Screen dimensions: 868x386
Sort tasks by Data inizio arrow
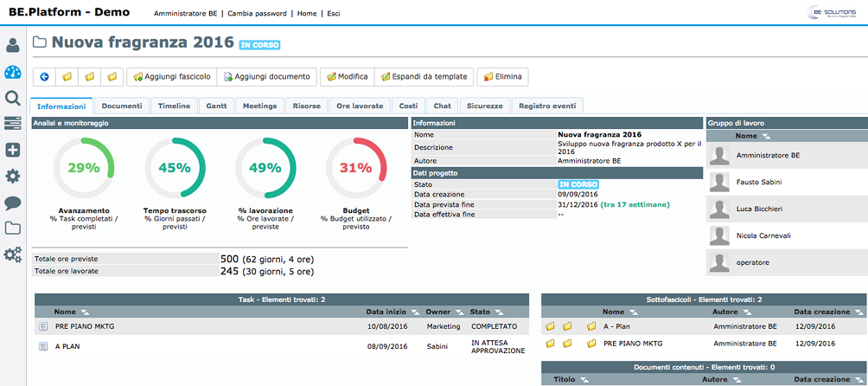click(415, 312)
